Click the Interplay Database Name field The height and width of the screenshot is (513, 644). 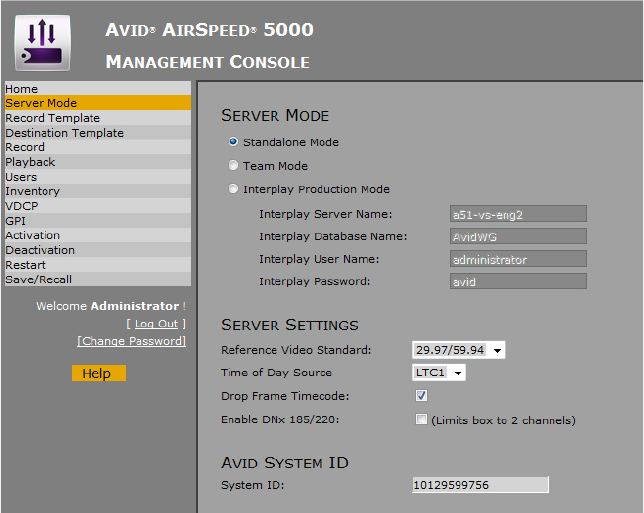(x=518, y=237)
